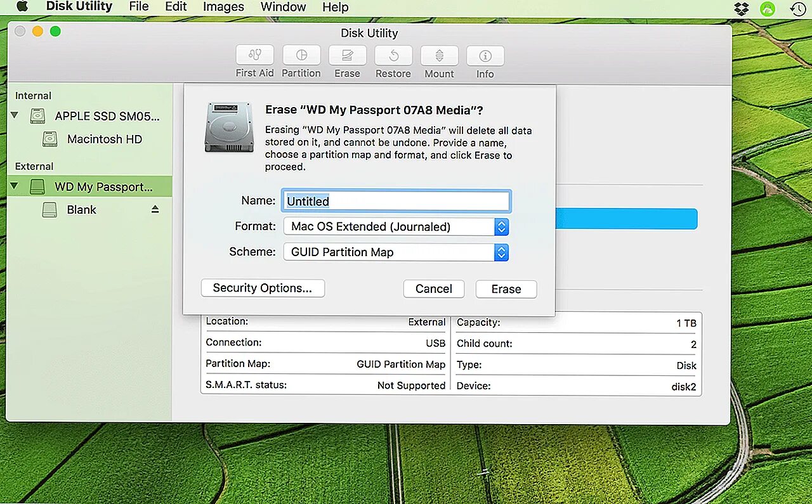Click the Erase toolbar icon
812x504 pixels.
point(348,55)
